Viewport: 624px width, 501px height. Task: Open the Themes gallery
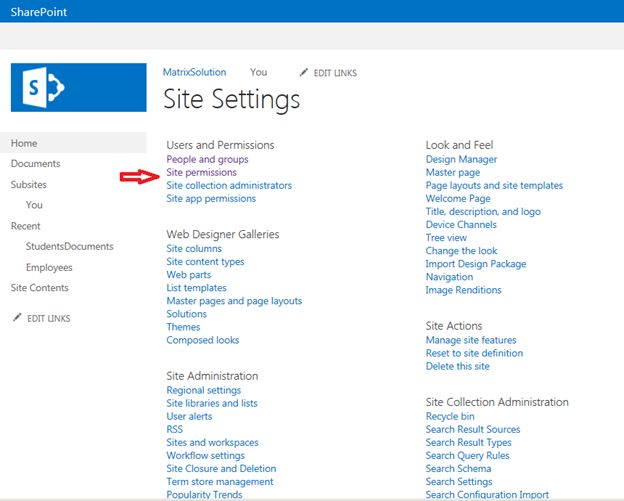(183, 327)
